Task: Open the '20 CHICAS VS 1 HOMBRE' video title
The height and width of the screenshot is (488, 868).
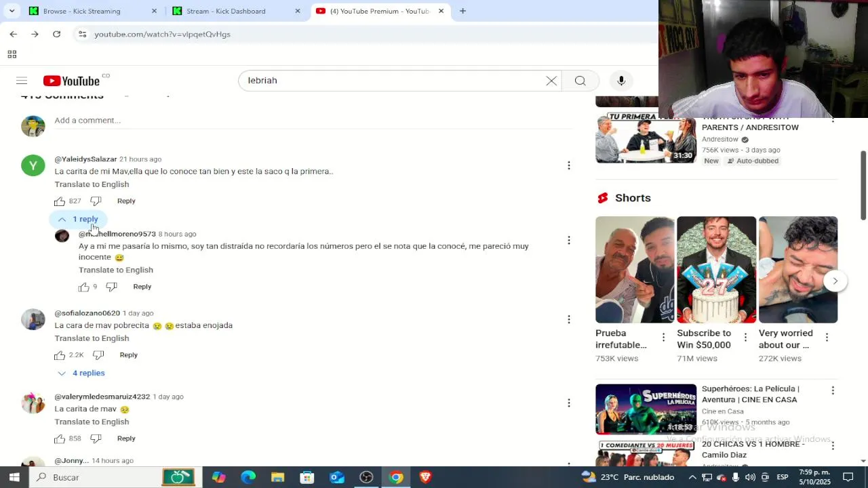Action: [753, 449]
